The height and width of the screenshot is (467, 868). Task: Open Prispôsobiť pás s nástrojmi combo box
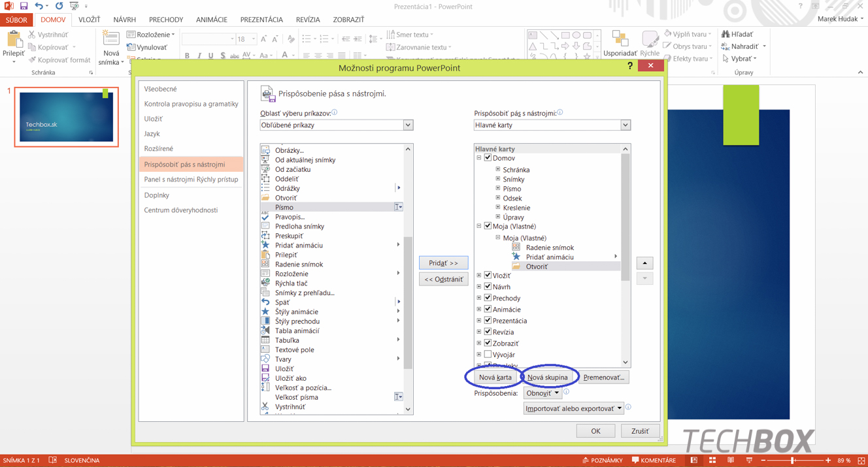[x=552, y=125]
